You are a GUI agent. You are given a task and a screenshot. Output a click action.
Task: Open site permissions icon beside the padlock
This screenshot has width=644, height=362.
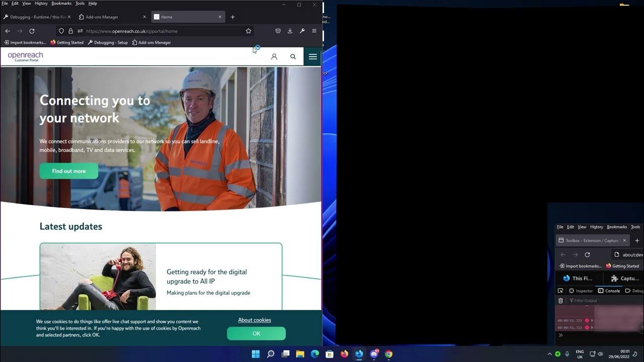(80, 31)
